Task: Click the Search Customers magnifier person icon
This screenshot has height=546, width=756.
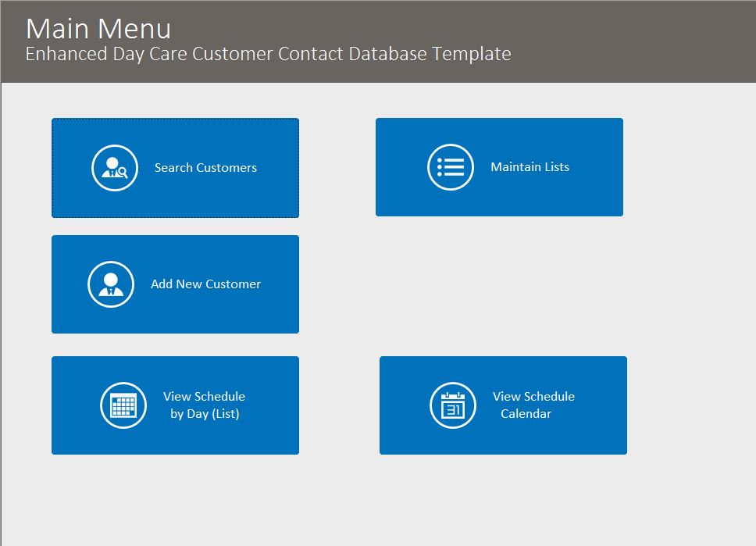Action: tap(115, 168)
